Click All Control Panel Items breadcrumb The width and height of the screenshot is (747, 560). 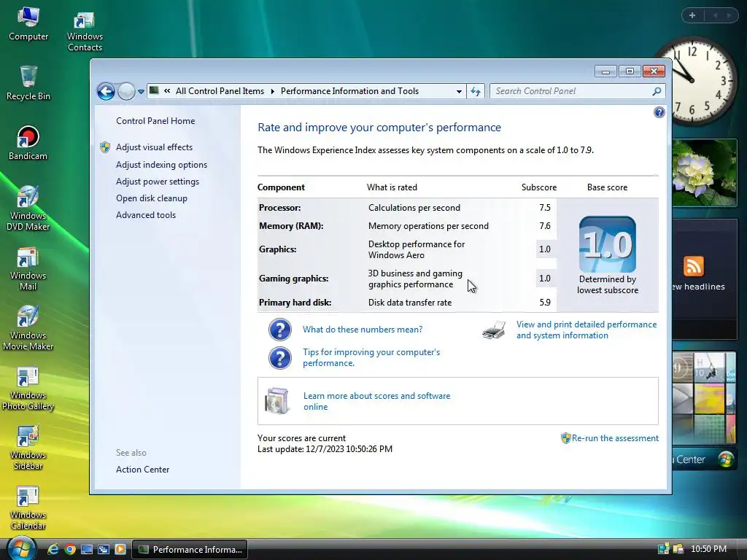(220, 91)
